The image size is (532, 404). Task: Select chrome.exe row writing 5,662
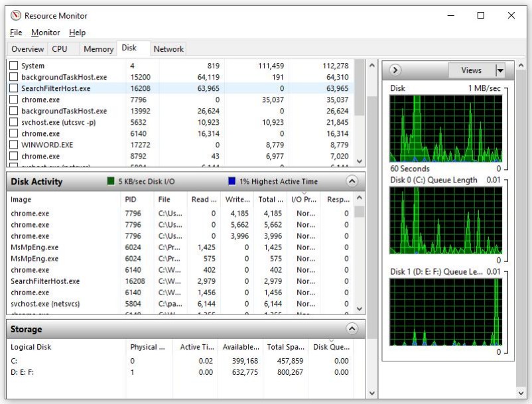coord(180,225)
